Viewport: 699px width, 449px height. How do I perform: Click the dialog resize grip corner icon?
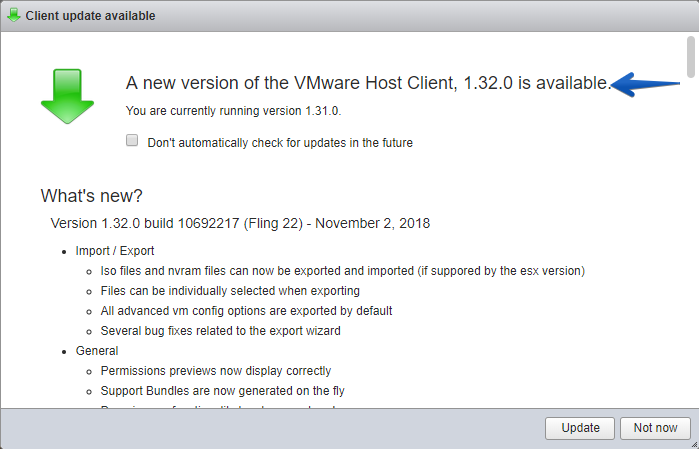694,444
